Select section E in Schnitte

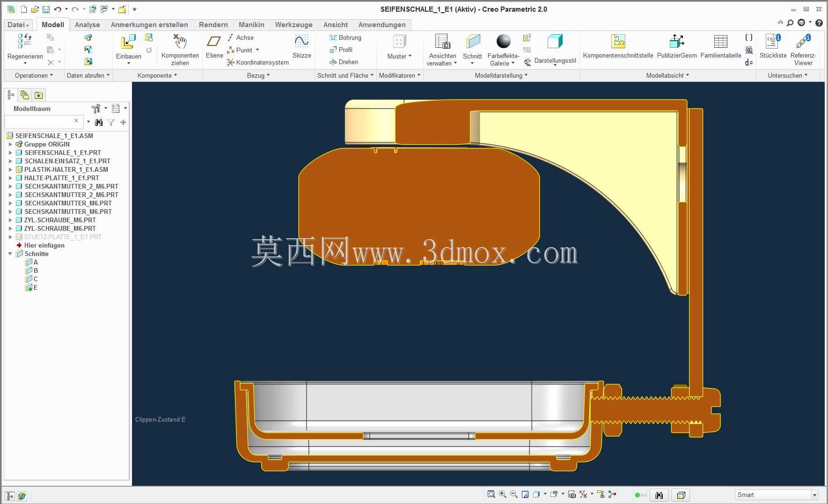(36, 287)
